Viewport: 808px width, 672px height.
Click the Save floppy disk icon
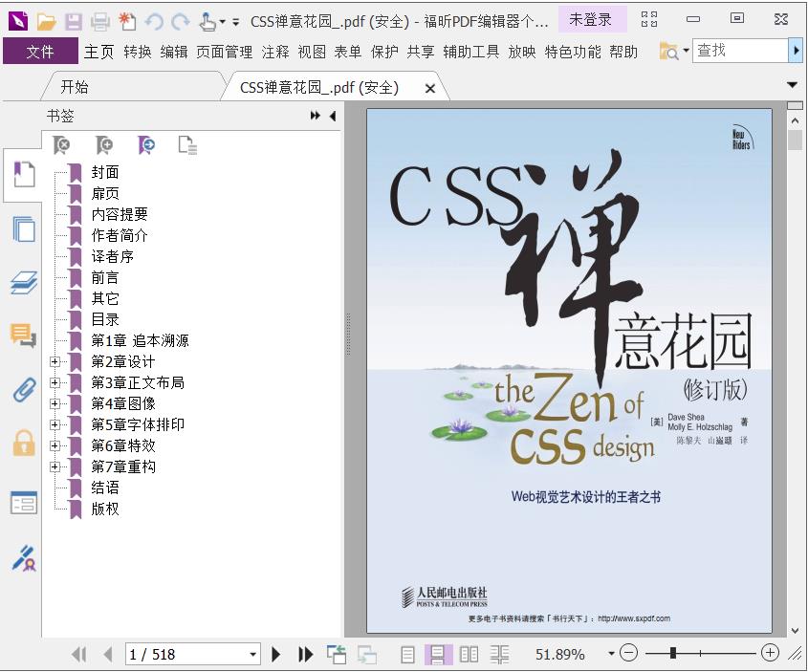click(74, 22)
